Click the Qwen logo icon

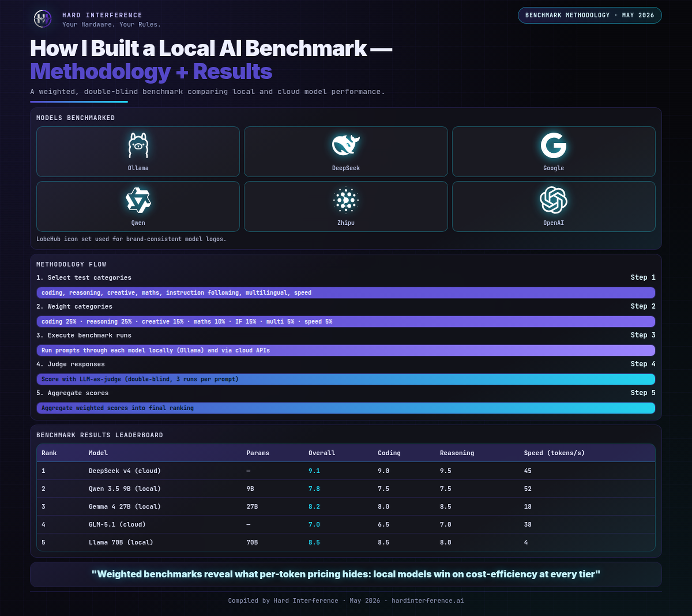click(138, 200)
